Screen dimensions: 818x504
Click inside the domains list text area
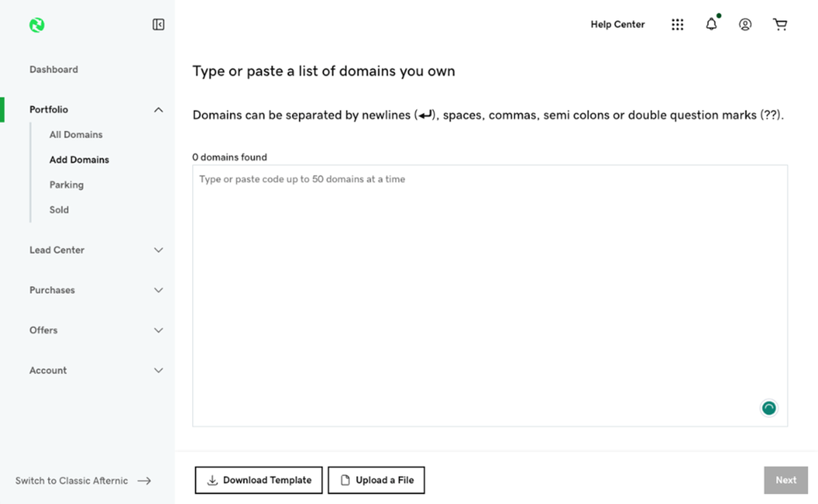[x=489, y=296]
